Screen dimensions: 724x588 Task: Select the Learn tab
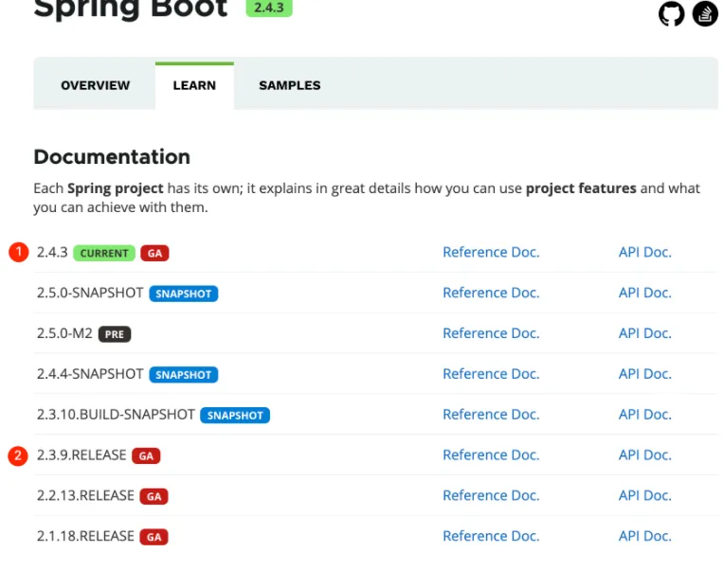[x=194, y=85]
